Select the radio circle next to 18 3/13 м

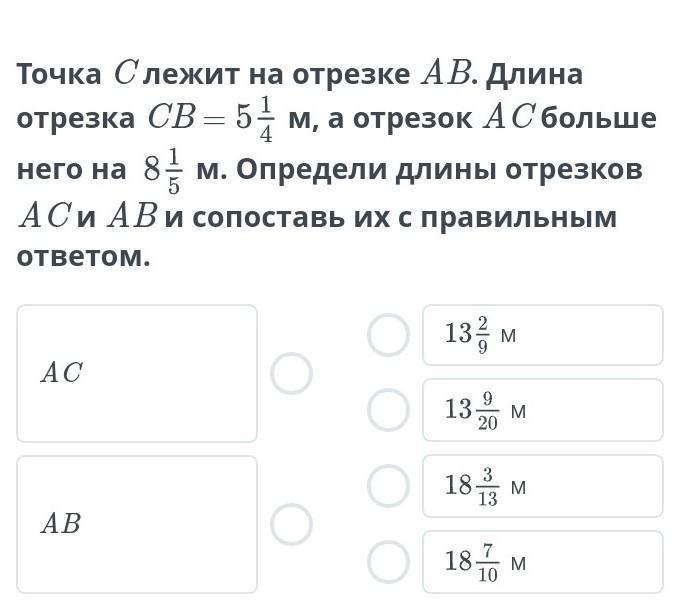(x=388, y=486)
